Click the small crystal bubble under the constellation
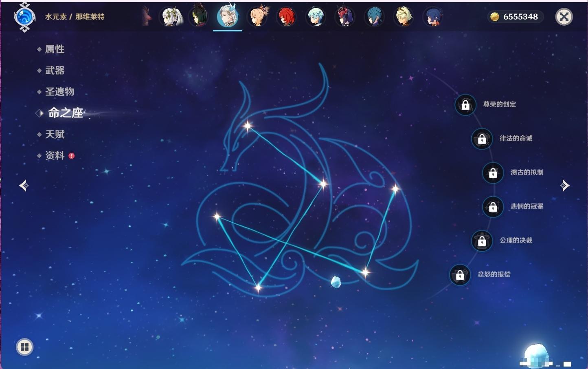Screen dimensions: 588x369 click(336, 282)
